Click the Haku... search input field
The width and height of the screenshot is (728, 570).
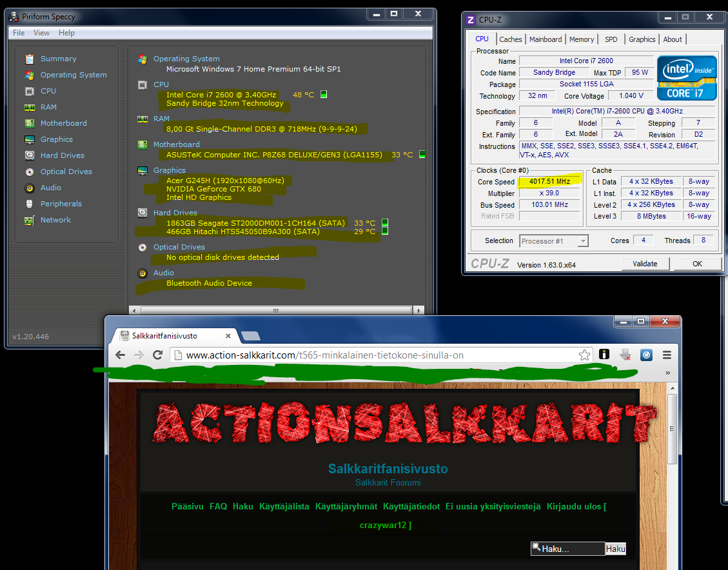[568, 549]
